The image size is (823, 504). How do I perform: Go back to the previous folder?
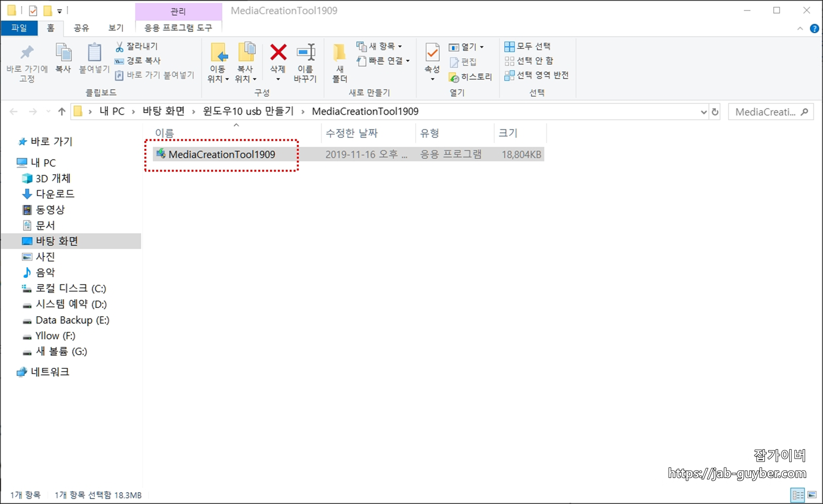click(14, 111)
